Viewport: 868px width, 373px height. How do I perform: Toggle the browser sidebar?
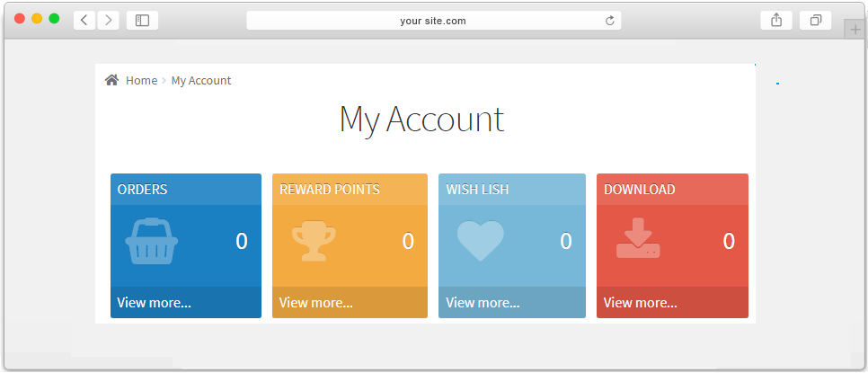coord(142,21)
